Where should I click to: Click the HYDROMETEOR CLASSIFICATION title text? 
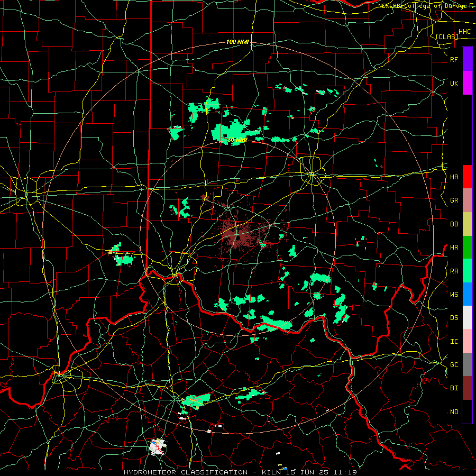pyautogui.click(x=186, y=472)
